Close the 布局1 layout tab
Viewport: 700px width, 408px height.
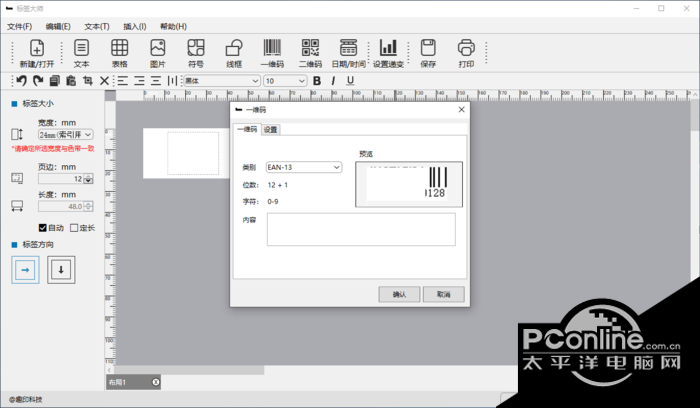coord(155,382)
